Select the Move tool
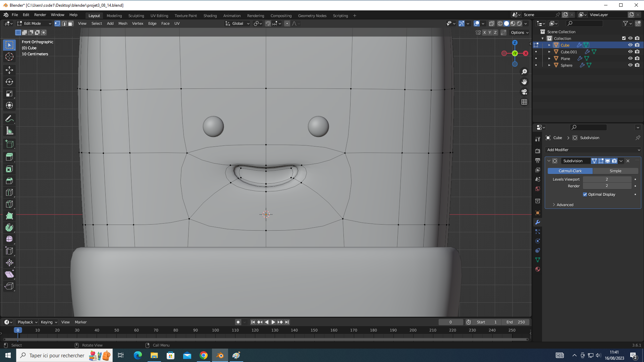Screen dimensions: 644x362 pyautogui.click(x=9, y=70)
